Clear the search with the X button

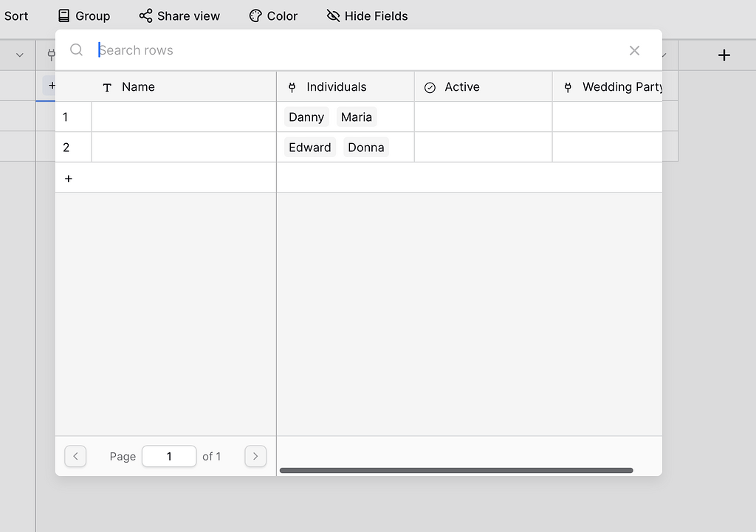coord(634,50)
